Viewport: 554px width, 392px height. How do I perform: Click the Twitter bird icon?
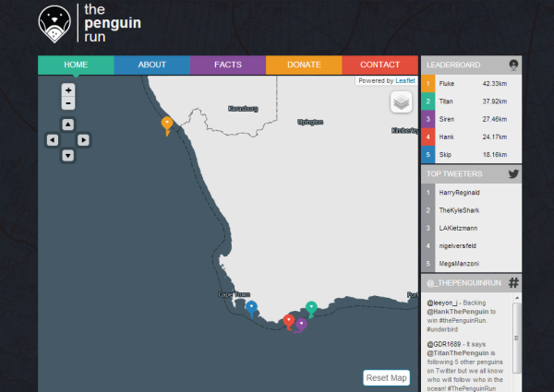[x=513, y=174]
